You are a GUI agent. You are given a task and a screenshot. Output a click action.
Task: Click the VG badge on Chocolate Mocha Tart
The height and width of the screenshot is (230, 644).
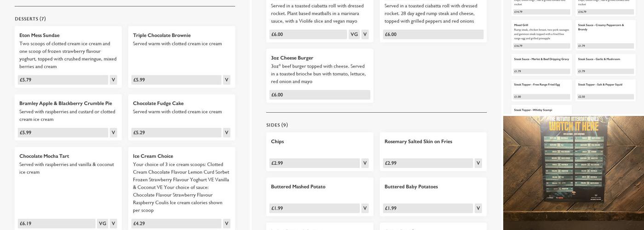(x=102, y=224)
